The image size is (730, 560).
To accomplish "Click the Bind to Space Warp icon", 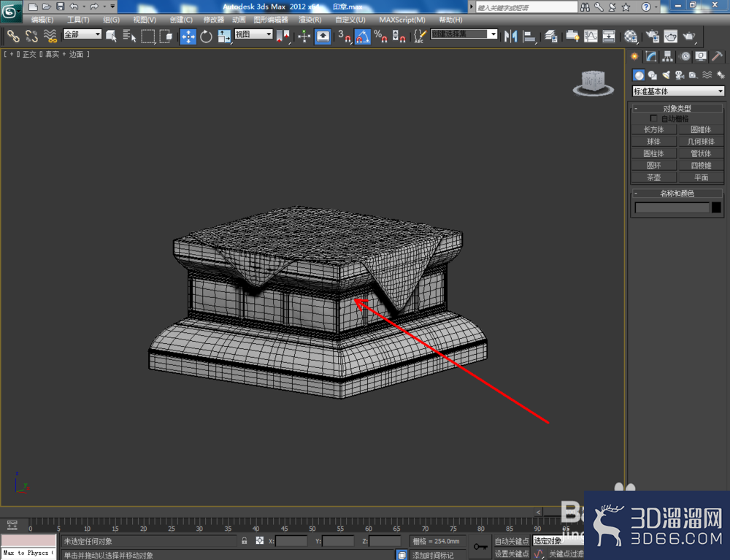I will pos(50,36).
